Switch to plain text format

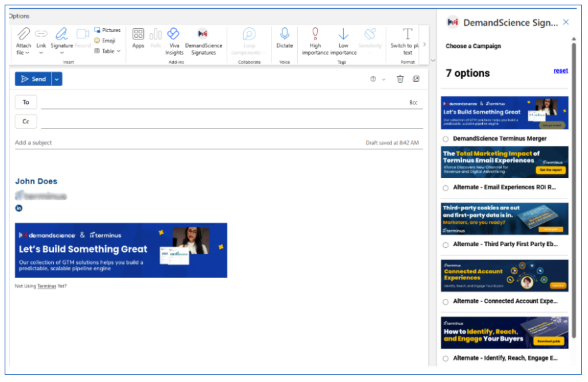pyautogui.click(x=405, y=41)
